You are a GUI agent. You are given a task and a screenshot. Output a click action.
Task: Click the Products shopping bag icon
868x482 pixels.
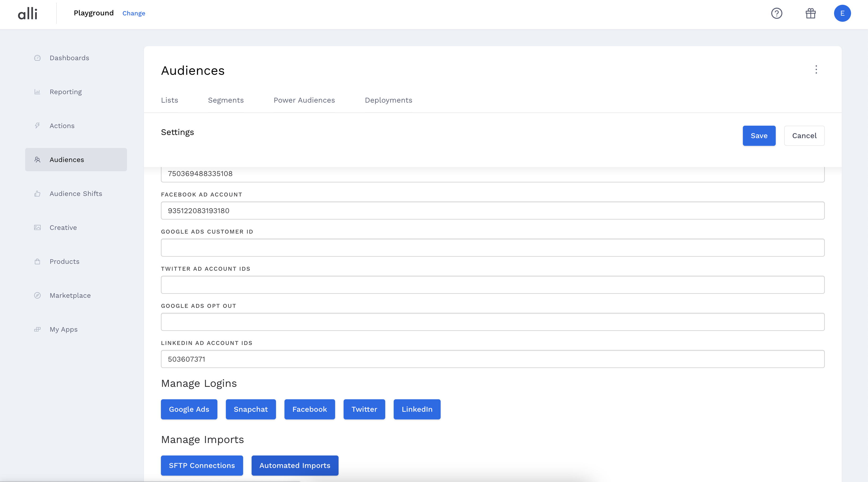click(37, 262)
